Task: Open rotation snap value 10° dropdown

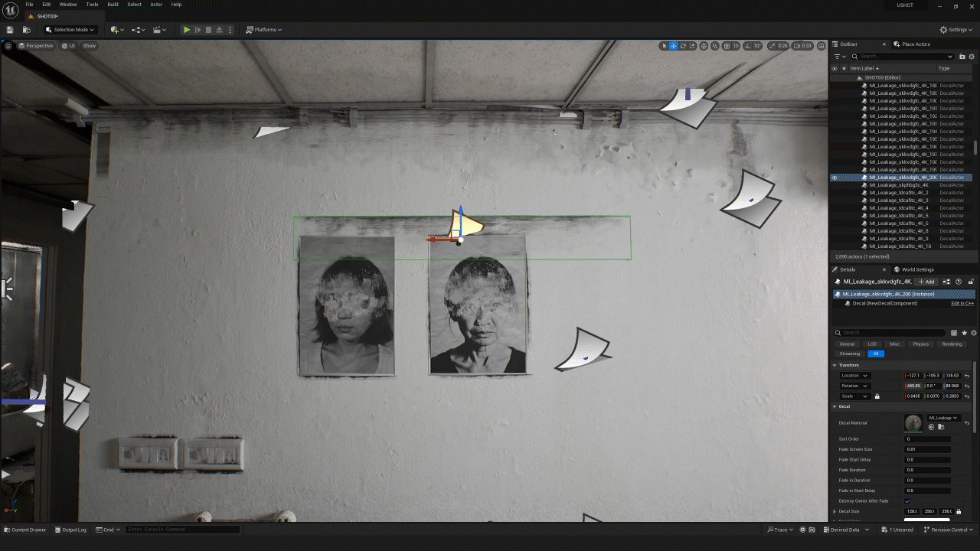Action: pos(758,46)
